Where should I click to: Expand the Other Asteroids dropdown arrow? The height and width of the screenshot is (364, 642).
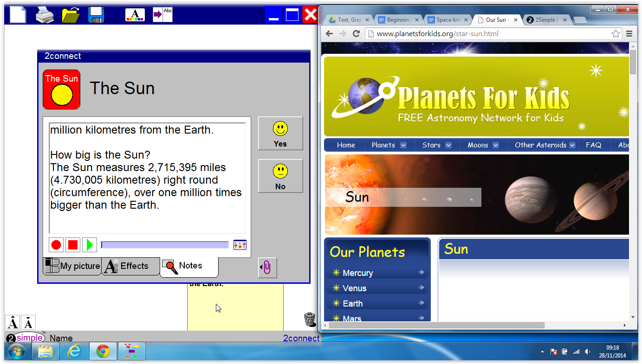click(572, 145)
